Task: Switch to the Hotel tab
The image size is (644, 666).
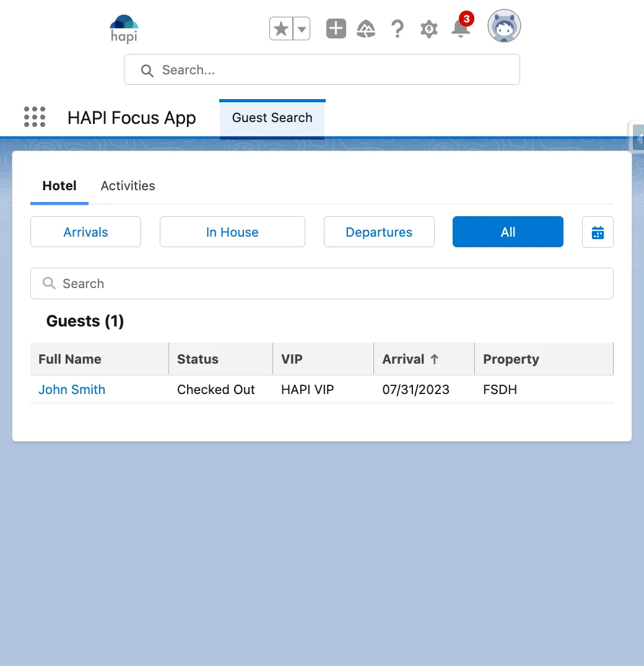Action: point(59,186)
